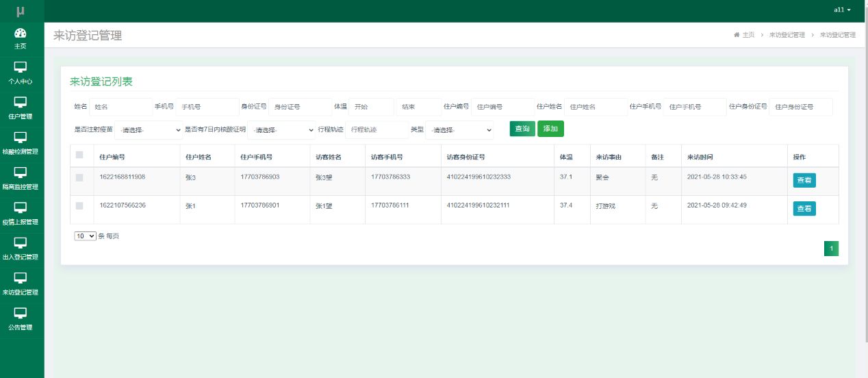The height and width of the screenshot is (378, 868).
Task: Click the 来访登记管理 breadcrumb link in the middle
Action: pyautogui.click(x=787, y=35)
